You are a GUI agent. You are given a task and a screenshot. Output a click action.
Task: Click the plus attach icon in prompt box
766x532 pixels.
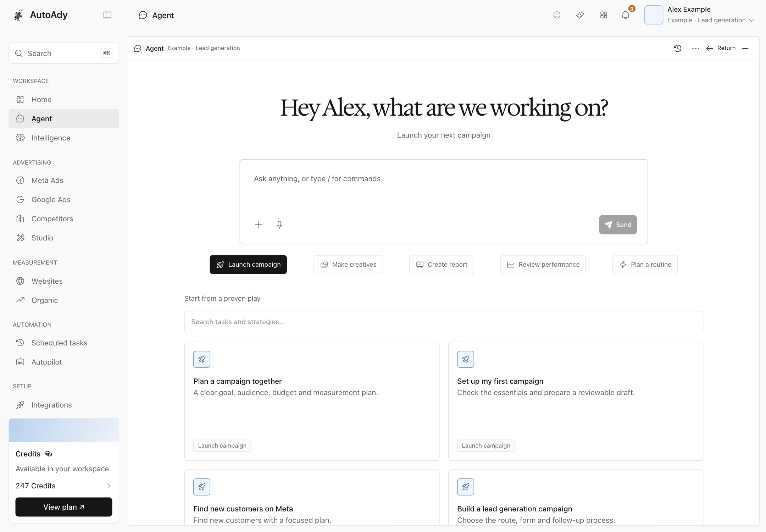tap(259, 225)
